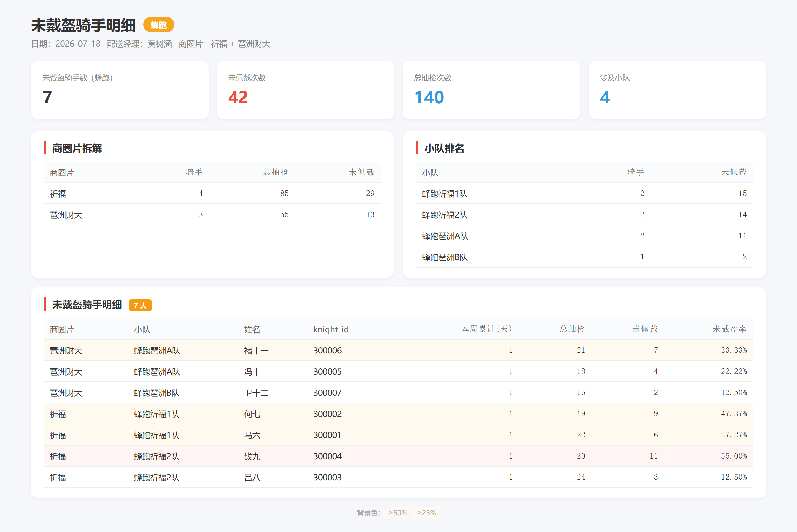This screenshot has height=532, width=797.
Task: Click rider name 褚十一
Action: (256, 351)
